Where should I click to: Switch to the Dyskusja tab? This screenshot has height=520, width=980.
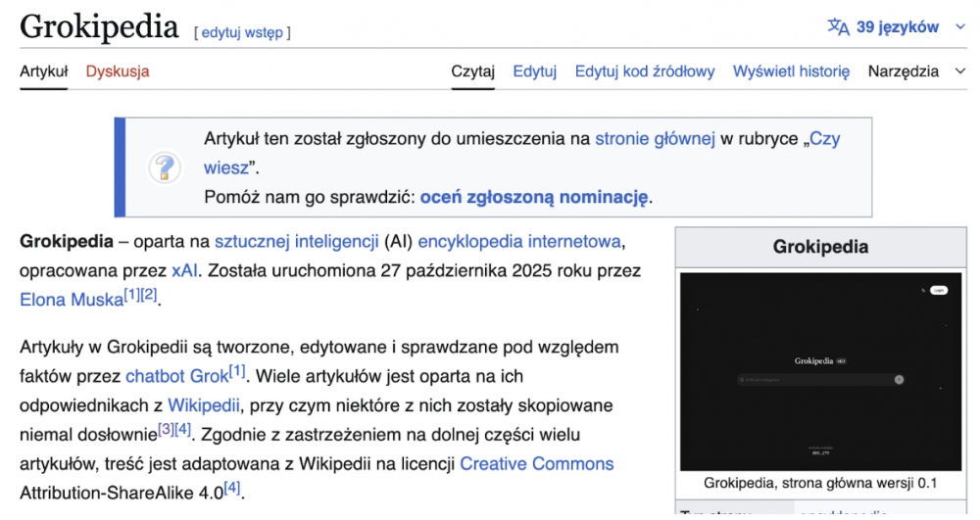[x=118, y=71]
